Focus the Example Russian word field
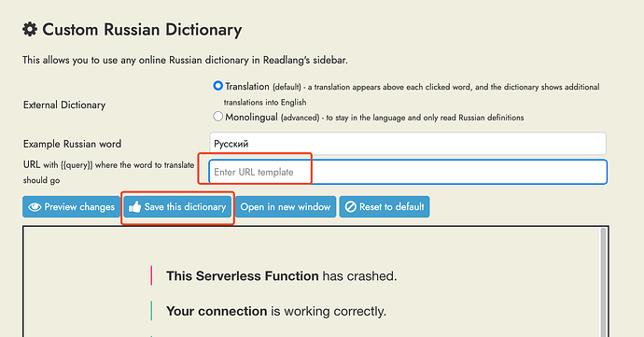Viewport: 644px width, 337px height. 408,144
